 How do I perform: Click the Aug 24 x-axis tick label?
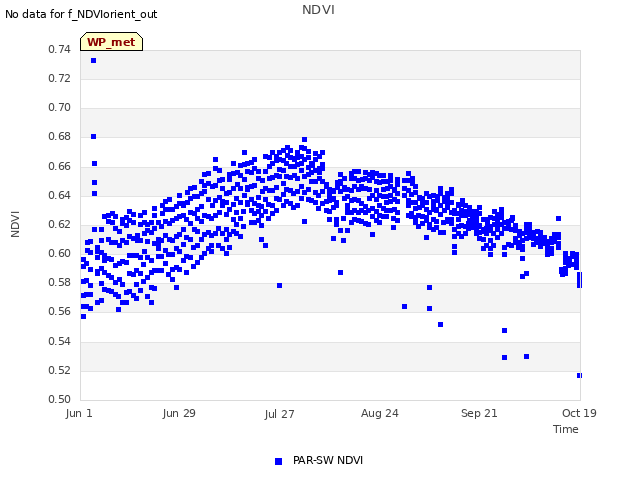[x=380, y=413]
